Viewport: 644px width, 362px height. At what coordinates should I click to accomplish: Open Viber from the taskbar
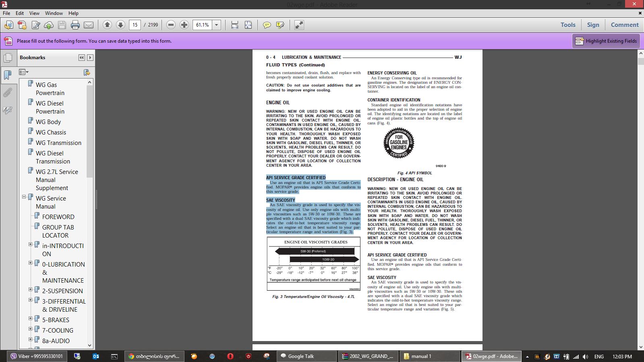37,356
